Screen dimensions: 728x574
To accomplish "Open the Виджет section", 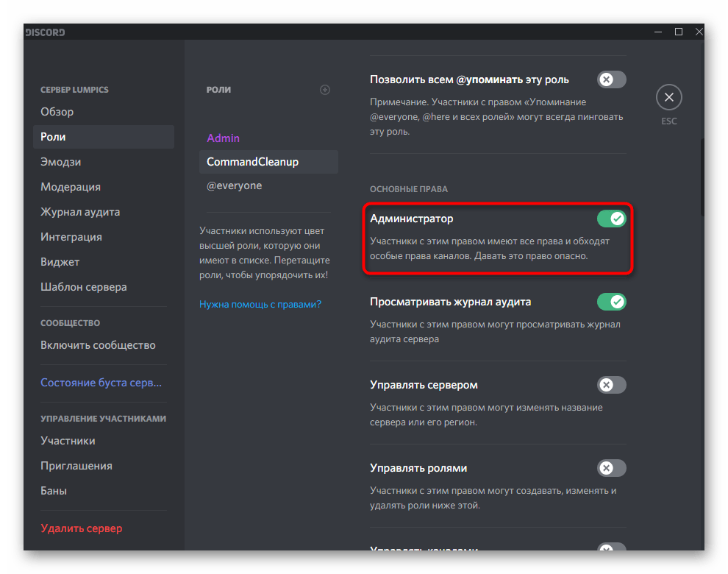I will (x=104, y=262).
